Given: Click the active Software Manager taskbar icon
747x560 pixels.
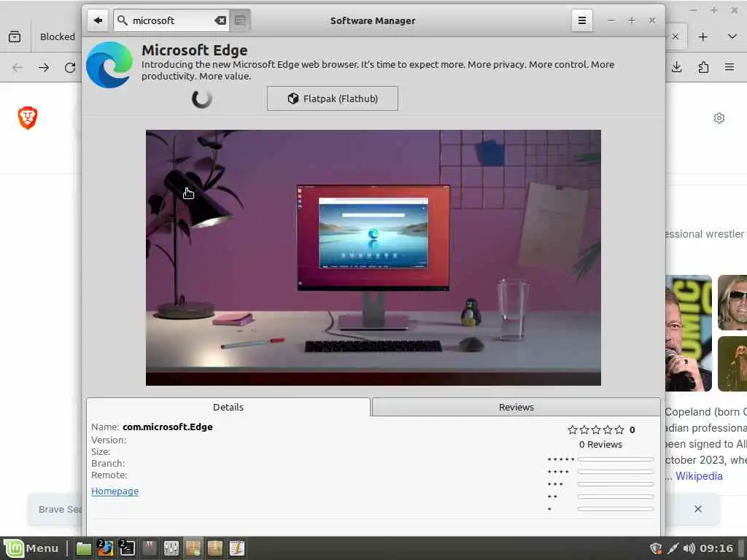Looking at the screenshot, I should pos(193,548).
